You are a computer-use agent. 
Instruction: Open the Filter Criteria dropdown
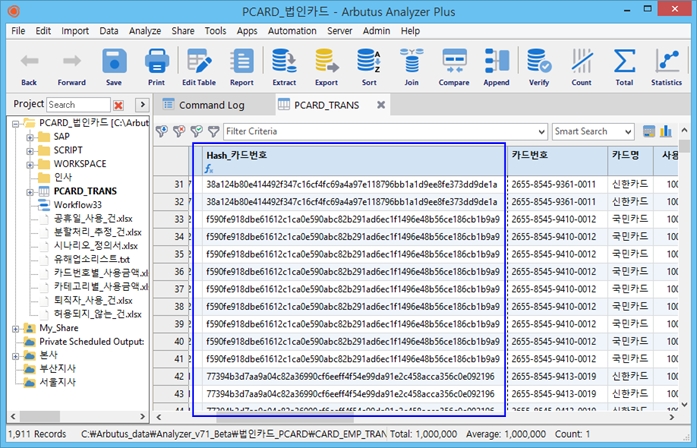click(x=541, y=132)
